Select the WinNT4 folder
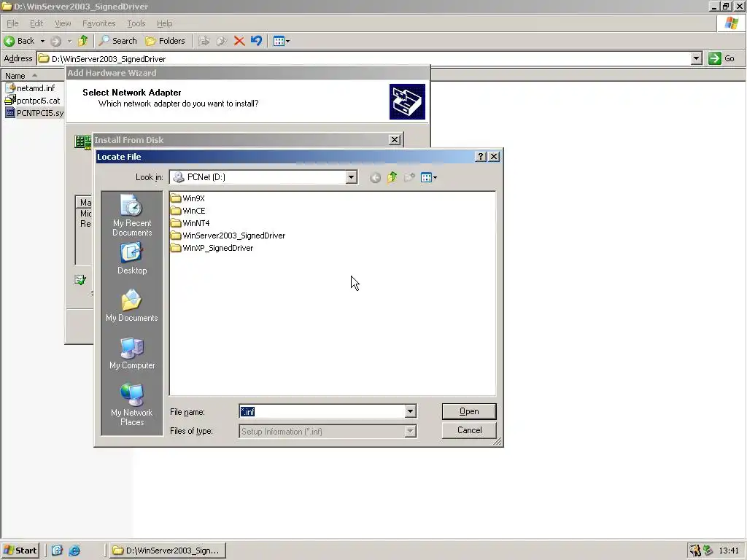 coord(190,223)
